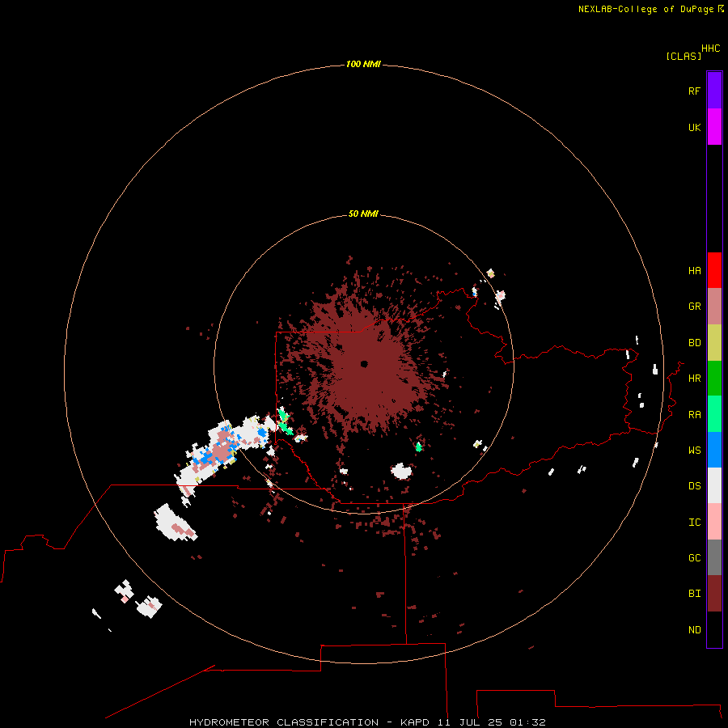The width and height of the screenshot is (728, 728).
Task: Click the 100 NMI range ring label
Action: [x=363, y=64]
